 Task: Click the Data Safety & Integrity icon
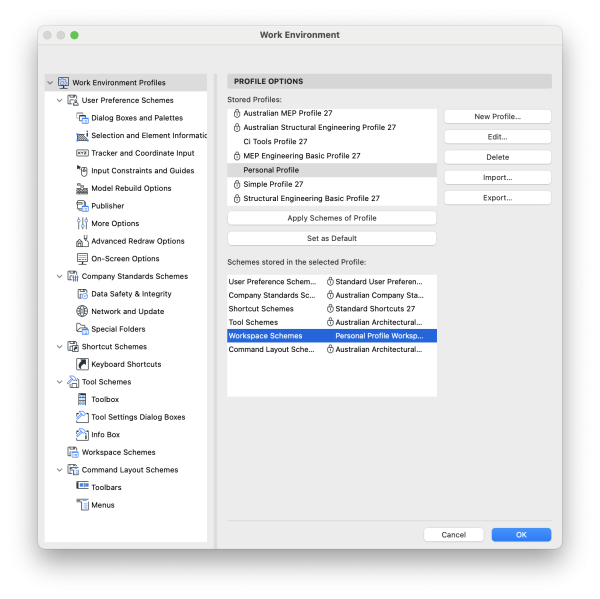coord(83,294)
